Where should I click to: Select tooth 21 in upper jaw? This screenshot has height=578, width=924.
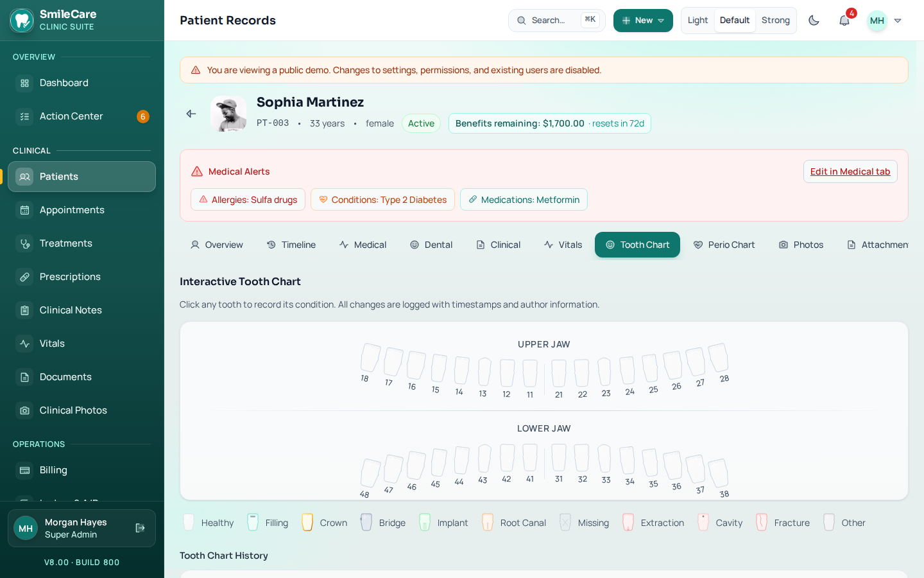[559, 373]
